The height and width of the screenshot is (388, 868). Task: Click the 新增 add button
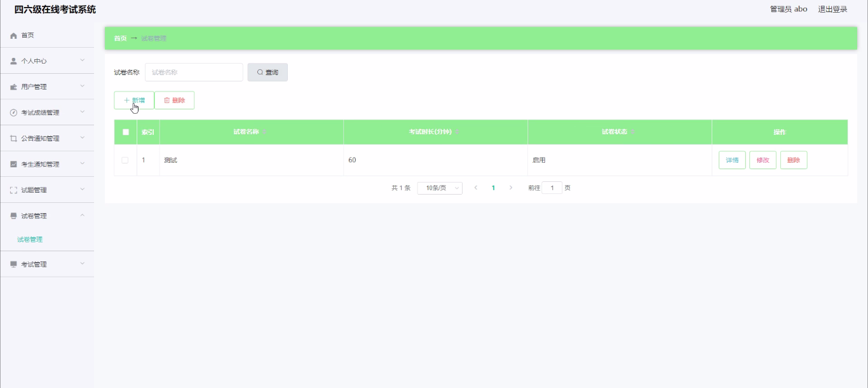pos(134,100)
